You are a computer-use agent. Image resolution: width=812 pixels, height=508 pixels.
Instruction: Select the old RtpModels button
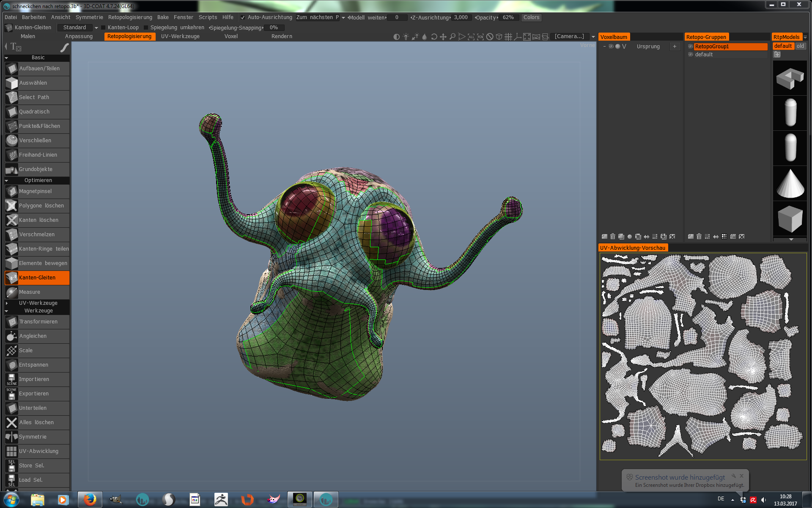click(x=800, y=46)
